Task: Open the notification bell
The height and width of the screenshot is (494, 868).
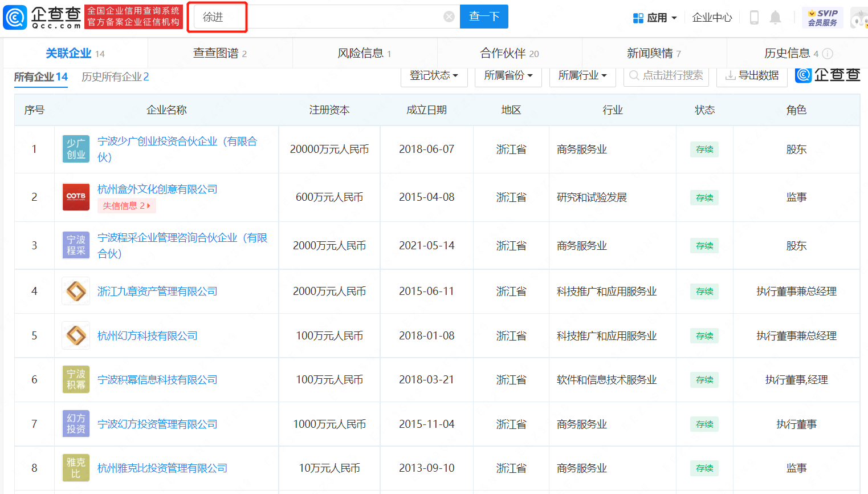Action: pyautogui.click(x=775, y=18)
